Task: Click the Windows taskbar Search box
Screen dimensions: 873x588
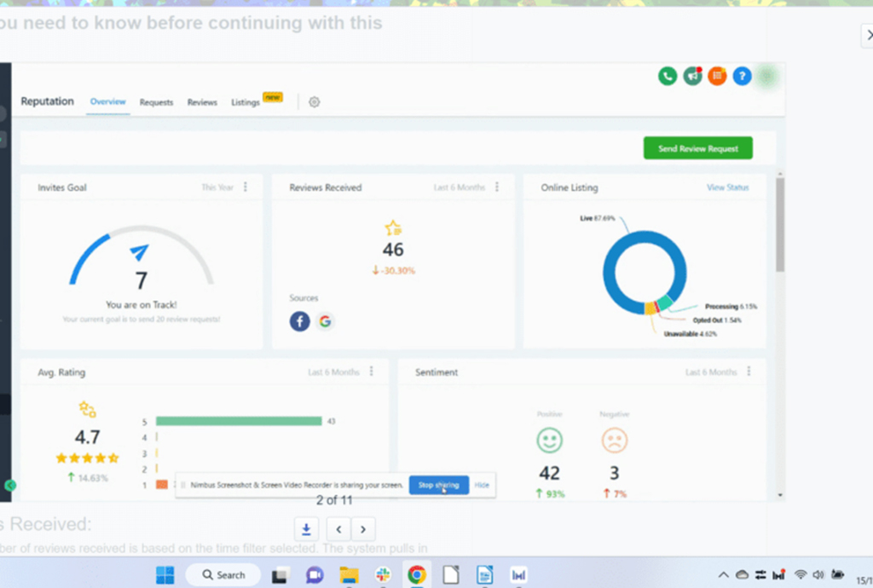Action: pos(223,575)
